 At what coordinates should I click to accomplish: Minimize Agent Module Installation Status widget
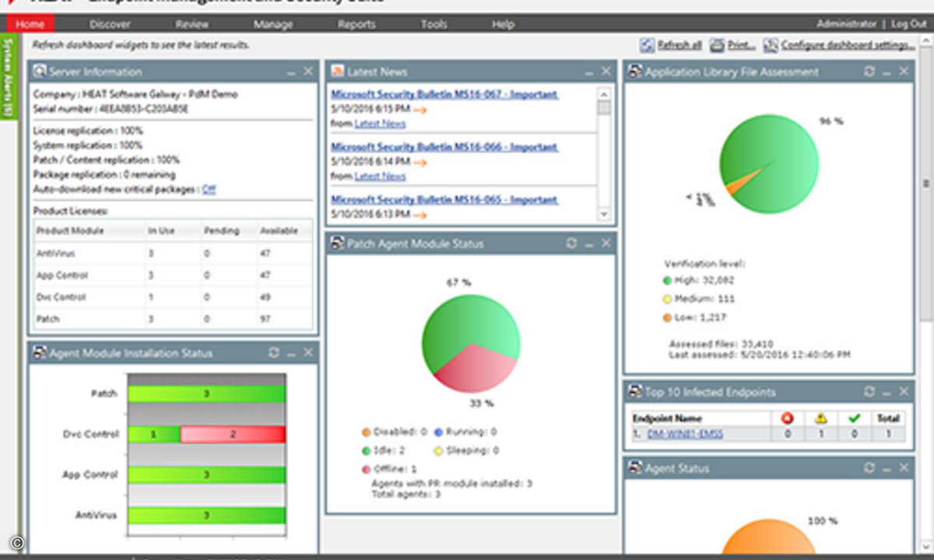coord(290,353)
